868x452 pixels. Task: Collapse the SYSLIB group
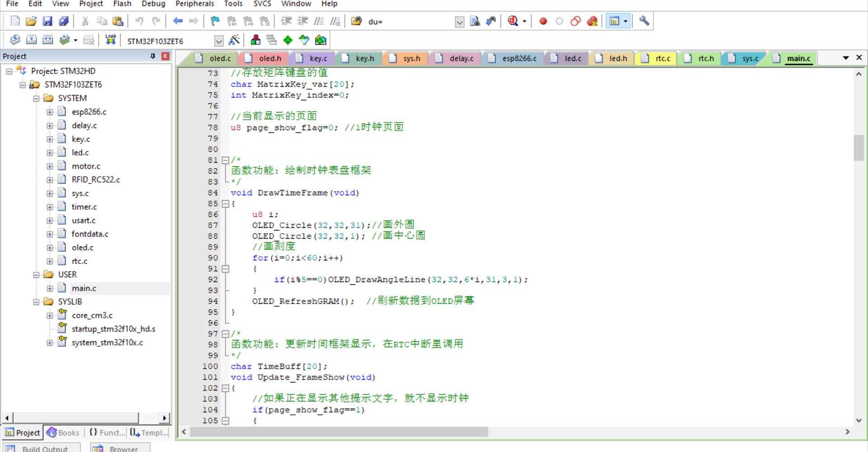(x=36, y=302)
